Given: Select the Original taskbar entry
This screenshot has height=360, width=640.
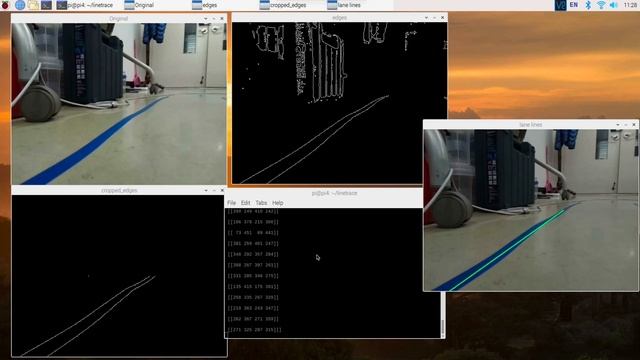Looking at the screenshot, I should point(139,5).
